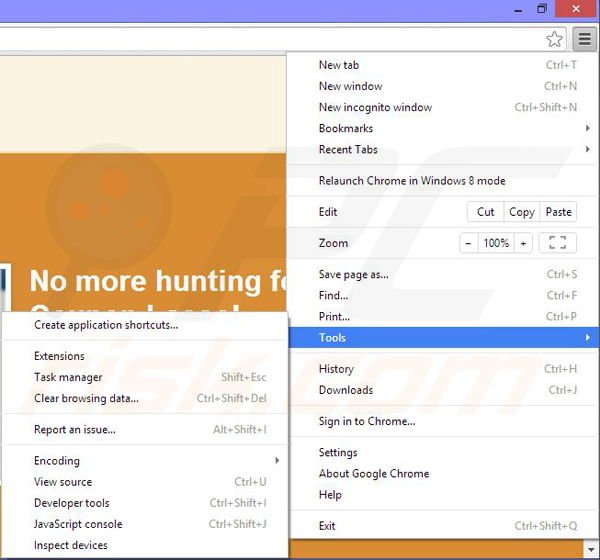Click the Cut button
This screenshot has width=600, height=560.
point(485,212)
